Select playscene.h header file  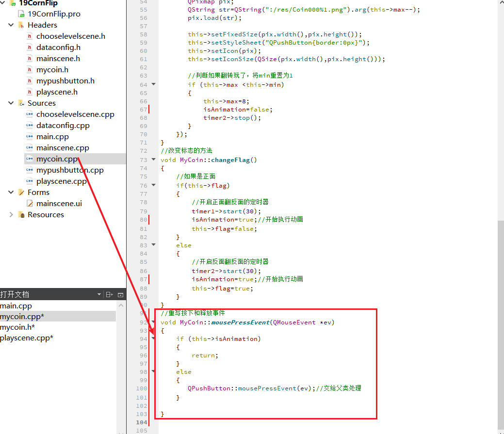[57, 92]
